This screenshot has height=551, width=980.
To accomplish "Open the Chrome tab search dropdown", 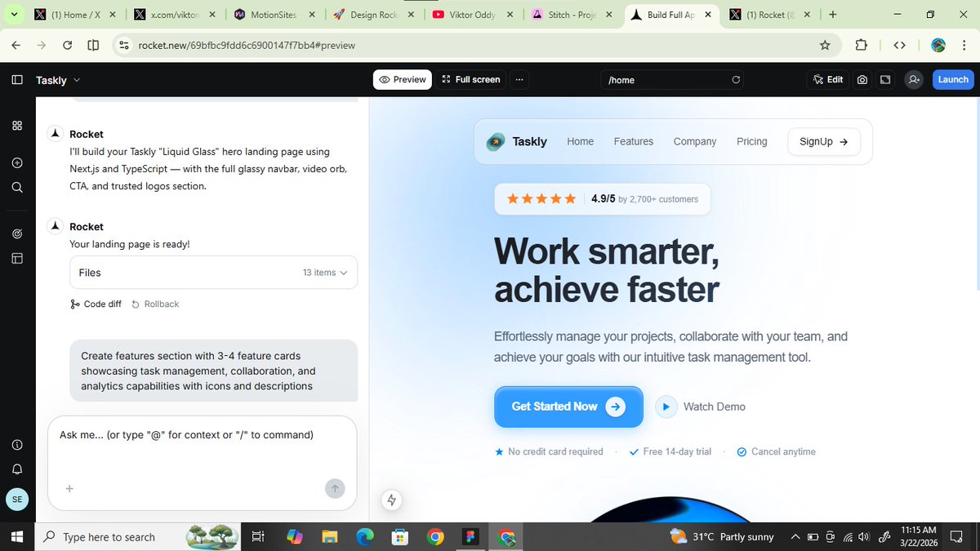I will pyautogui.click(x=14, y=15).
